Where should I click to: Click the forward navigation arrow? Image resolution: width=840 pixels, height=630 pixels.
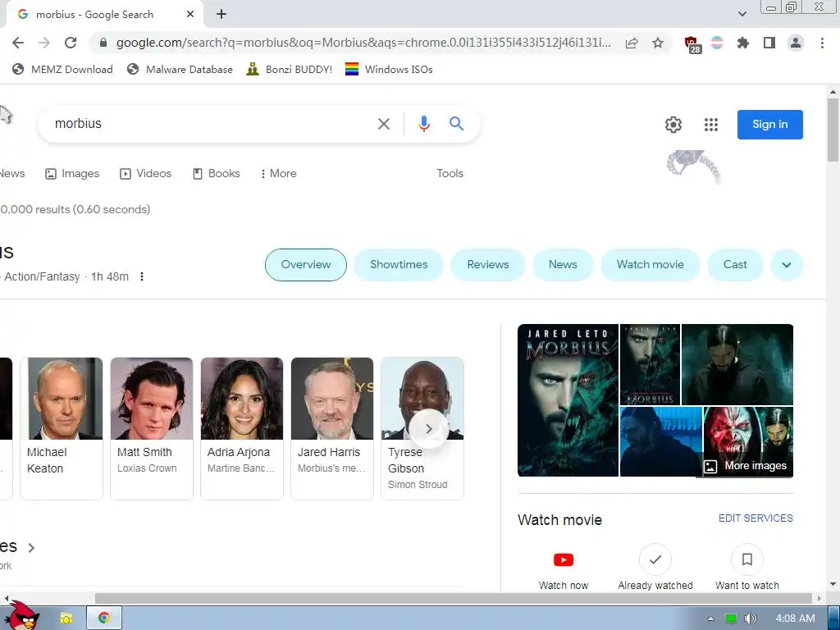click(x=44, y=43)
